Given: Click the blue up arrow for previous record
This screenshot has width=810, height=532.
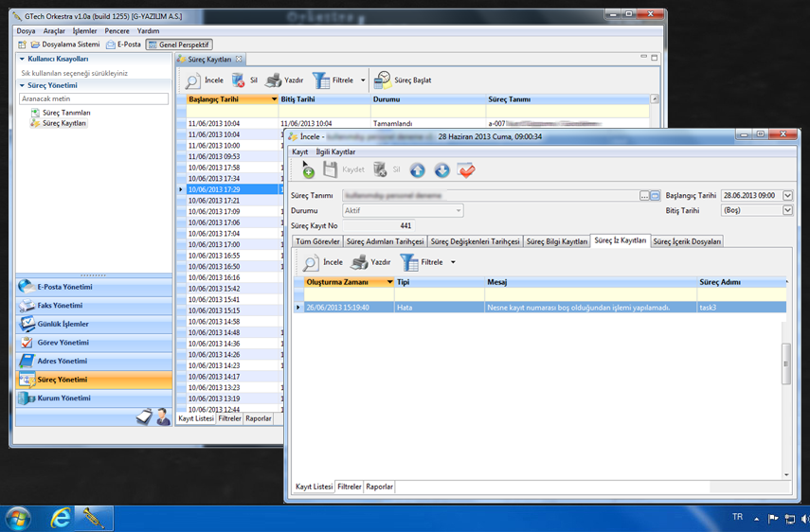Looking at the screenshot, I should pos(417,170).
